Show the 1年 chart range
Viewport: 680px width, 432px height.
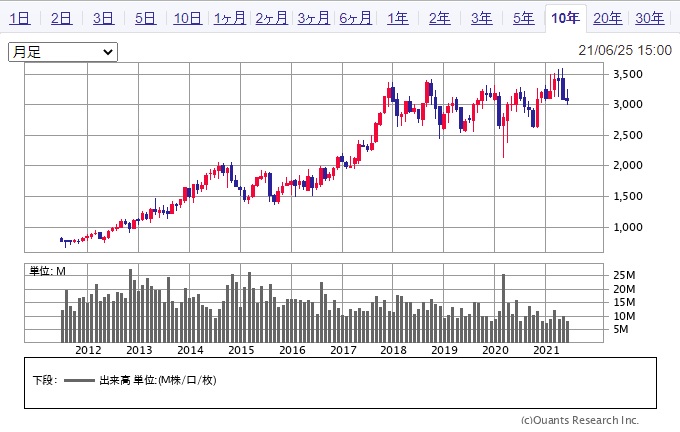click(x=398, y=18)
